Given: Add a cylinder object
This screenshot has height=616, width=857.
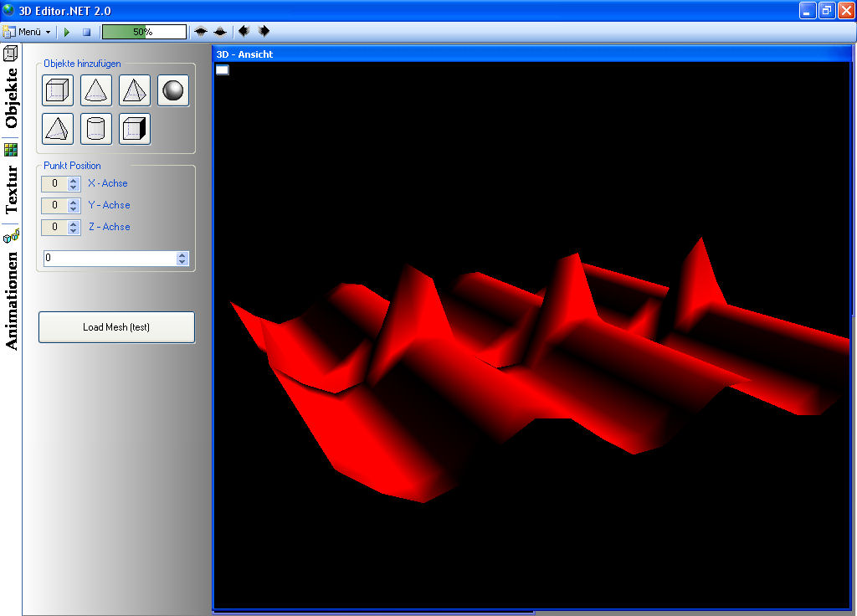Looking at the screenshot, I should click(x=96, y=129).
